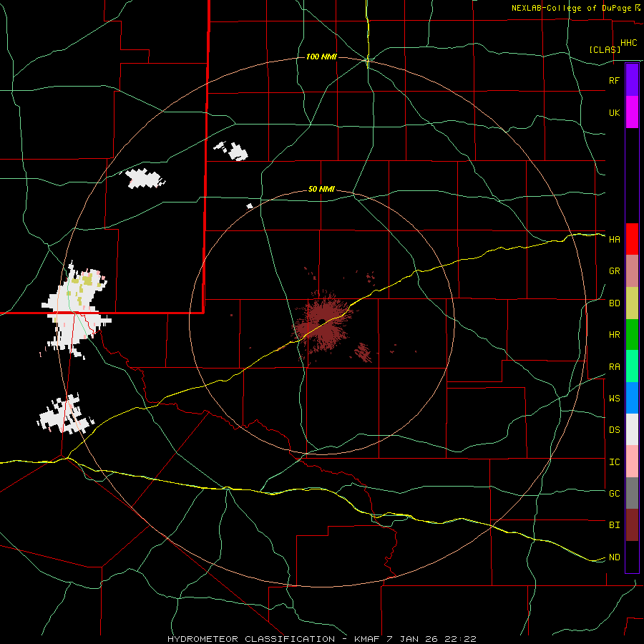Click the UK magenta legend swatch
This screenshot has width=644, height=644.
point(632,112)
